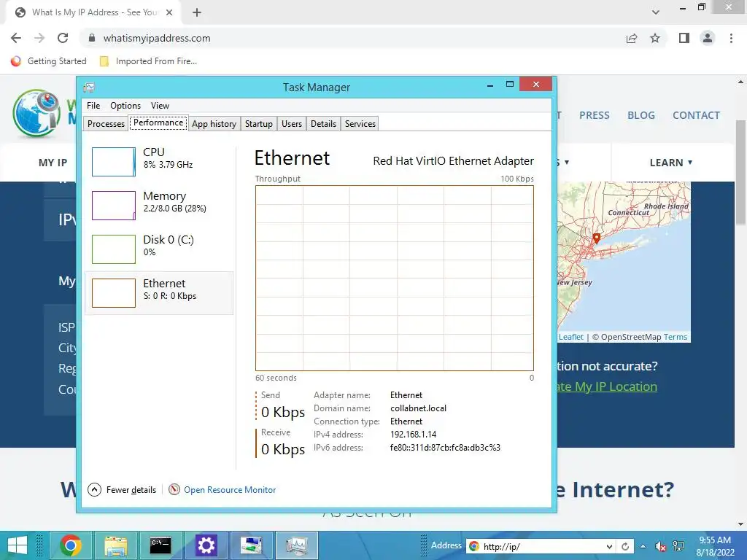The width and height of the screenshot is (747, 560).
Task: Open Imported From Fire... bookmark folder
Action: click(x=148, y=61)
